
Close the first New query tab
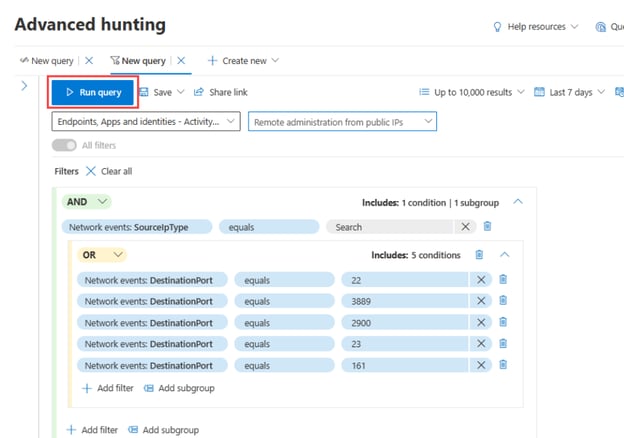[89, 60]
